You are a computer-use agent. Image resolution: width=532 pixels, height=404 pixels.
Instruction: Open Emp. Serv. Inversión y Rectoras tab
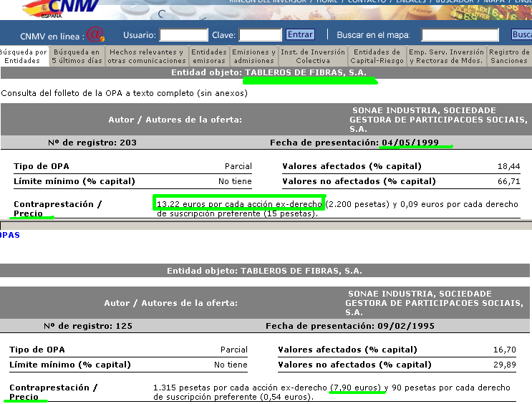446,56
